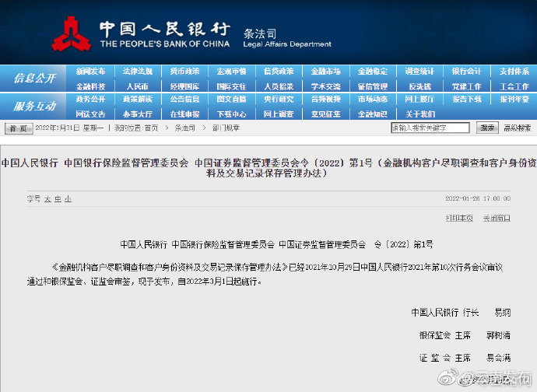Follow the 部门规章 breadcrumb link
Screen dimensions: 537x392
coord(226,128)
